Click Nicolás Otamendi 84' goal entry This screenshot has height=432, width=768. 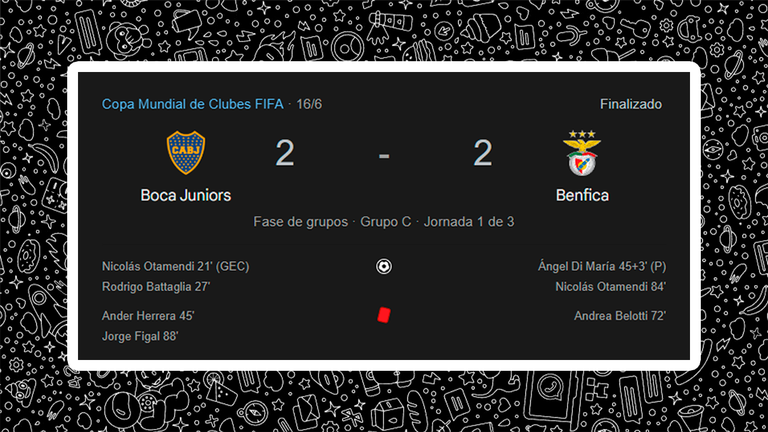point(610,287)
